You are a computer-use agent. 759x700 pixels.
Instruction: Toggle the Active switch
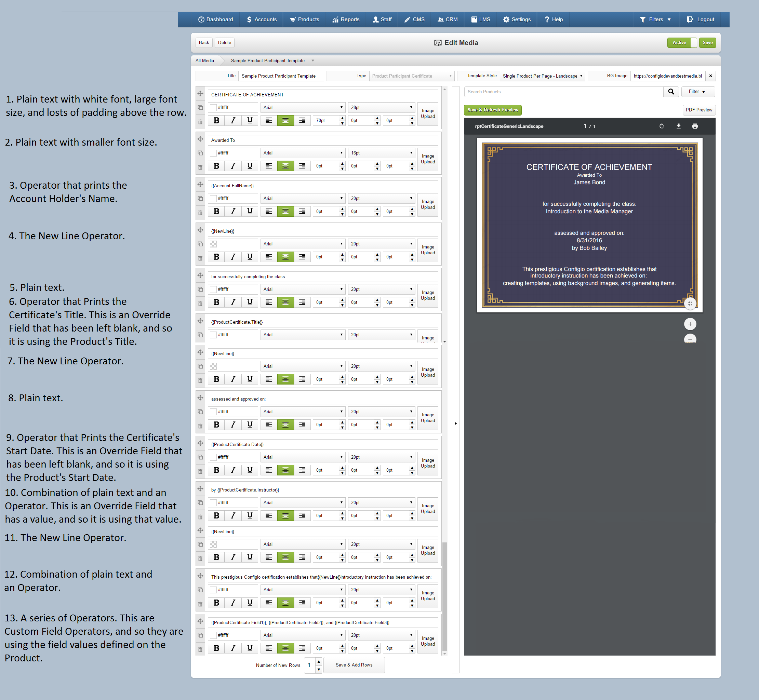pyautogui.click(x=682, y=42)
